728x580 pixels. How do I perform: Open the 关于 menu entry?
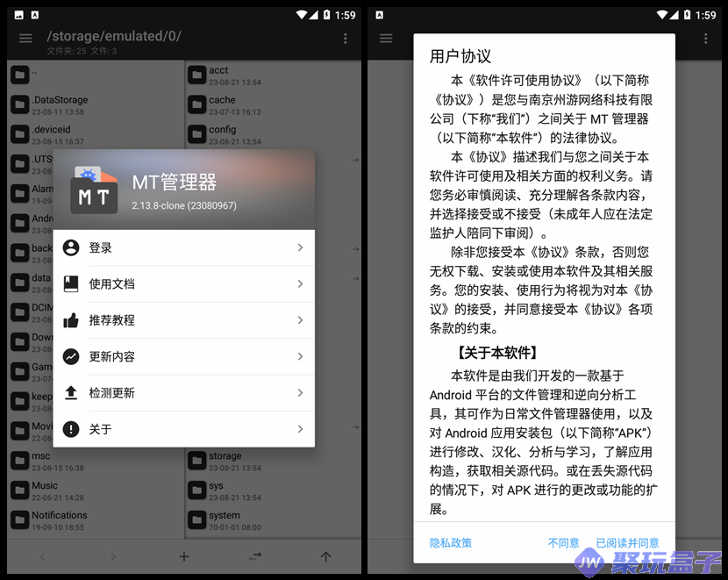click(184, 428)
